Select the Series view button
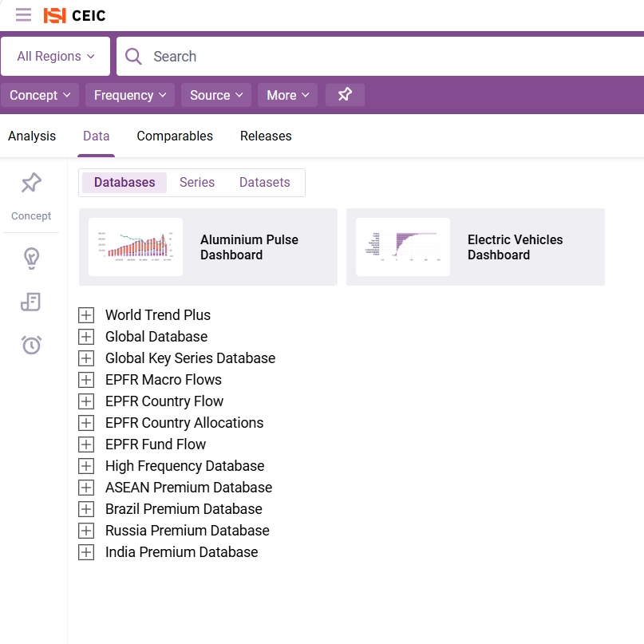644x644 pixels. (197, 182)
